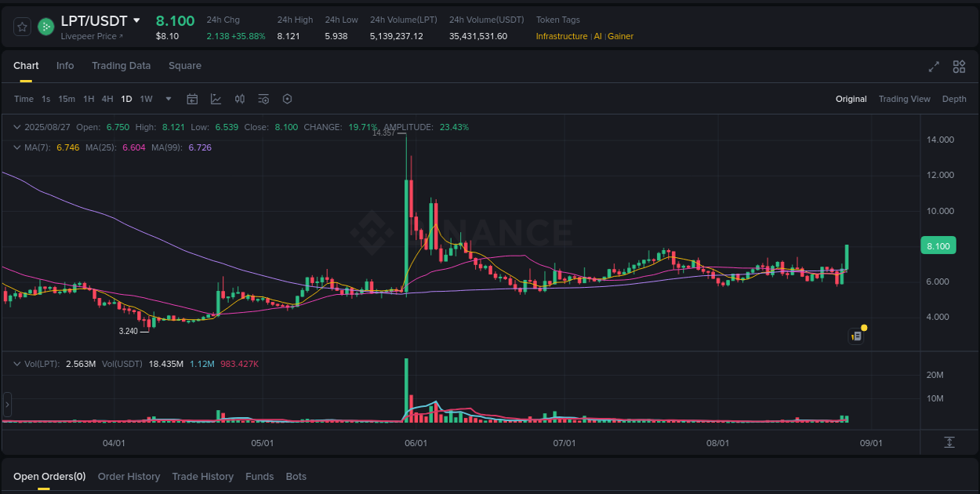Star LPT/USDT as a favorite pair
Screen dimensions: 980x494
tap(21, 26)
